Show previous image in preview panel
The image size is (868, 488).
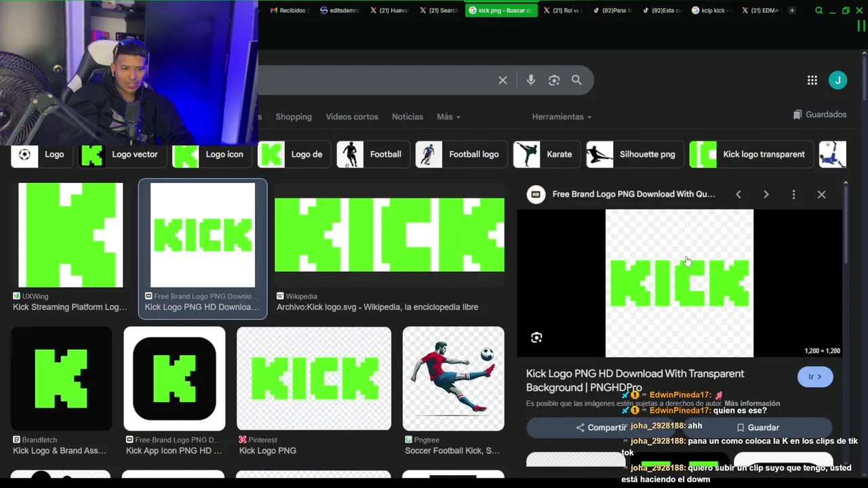click(x=738, y=195)
